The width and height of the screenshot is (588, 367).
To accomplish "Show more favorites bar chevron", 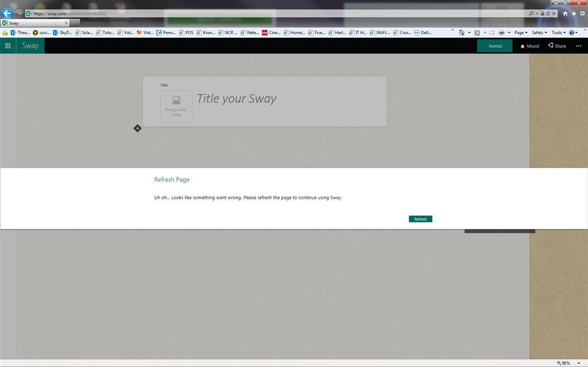I will point(452,30).
